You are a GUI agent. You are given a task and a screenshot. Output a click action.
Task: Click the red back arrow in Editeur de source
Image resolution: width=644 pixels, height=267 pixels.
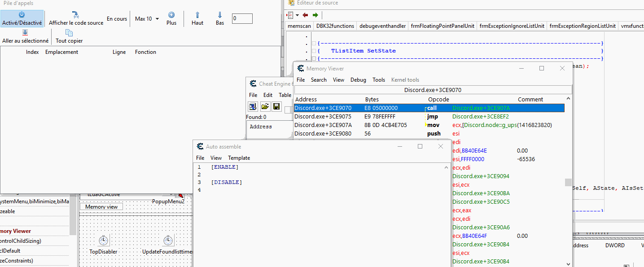pyautogui.click(x=305, y=15)
